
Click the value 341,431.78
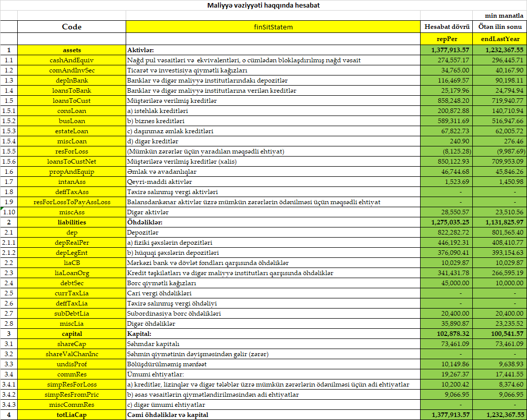[x=446, y=273]
